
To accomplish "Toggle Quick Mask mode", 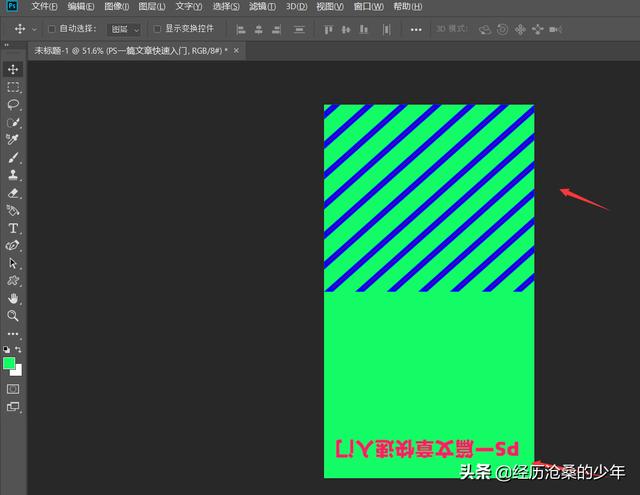I will coord(13,389).
